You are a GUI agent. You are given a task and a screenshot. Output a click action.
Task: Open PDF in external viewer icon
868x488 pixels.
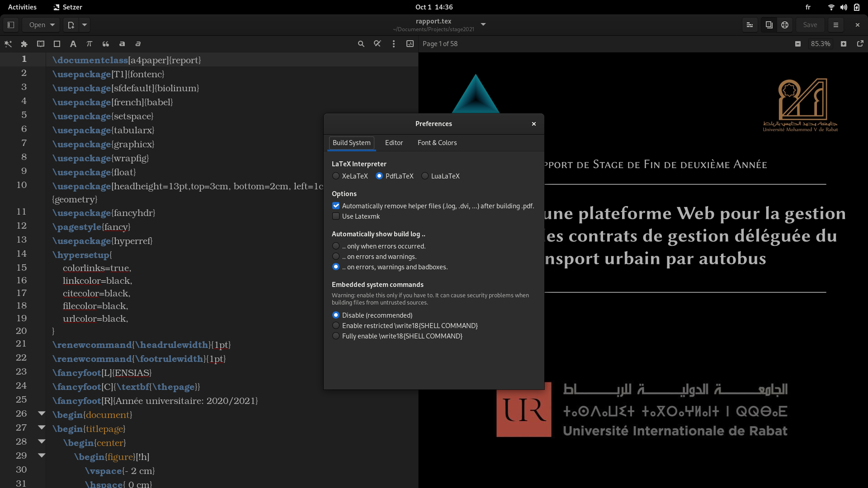click(x=860, y=44)
